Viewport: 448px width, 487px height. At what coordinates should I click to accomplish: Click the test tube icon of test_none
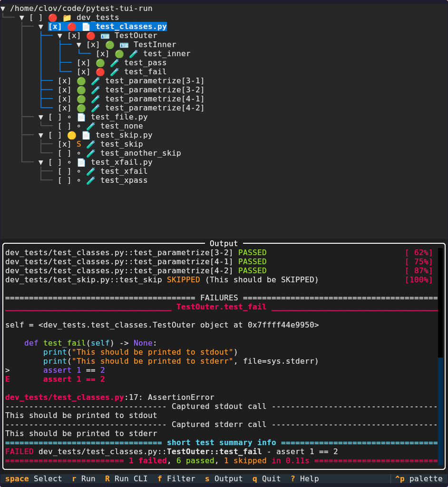(90, 126)
